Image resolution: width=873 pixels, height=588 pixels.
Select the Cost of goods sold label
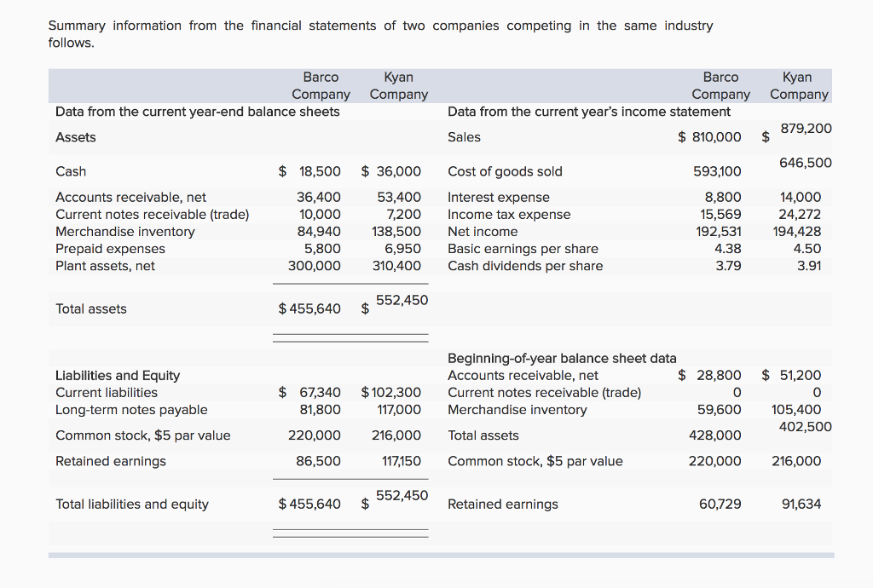(x=500, y=171)
